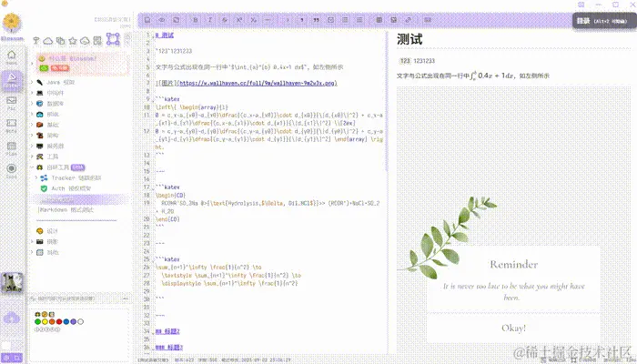The height and width of the screenshot is (364, 637).
Task: Insert image from editor toolbar
Action: click(394, 20)
